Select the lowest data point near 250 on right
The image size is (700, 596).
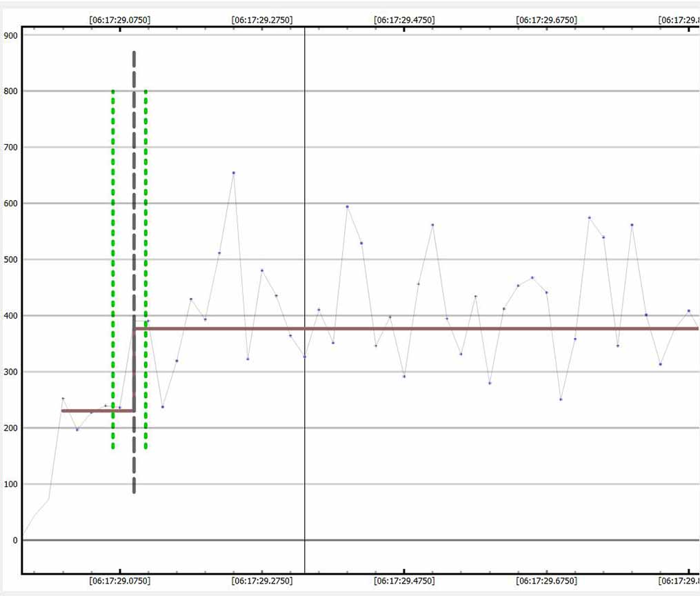(561, 399)
